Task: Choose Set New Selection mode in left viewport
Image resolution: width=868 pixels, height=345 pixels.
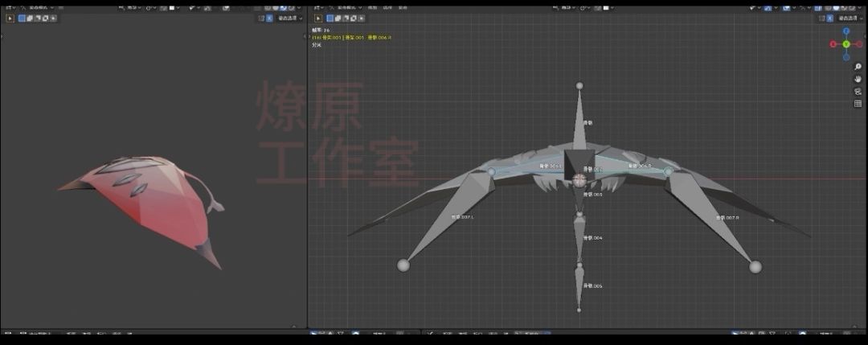Action: [23, 18]
